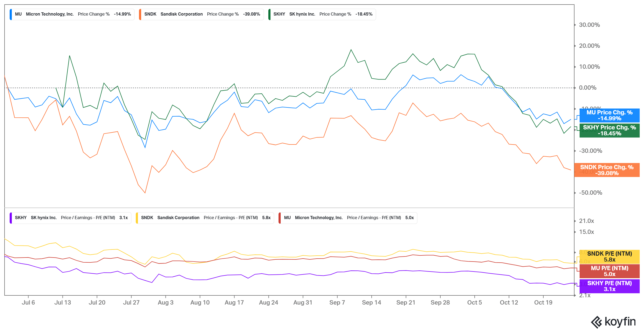Click the Oct 19 date on the time axis
This screenshot has height=333, width=644.
(543, 303)
